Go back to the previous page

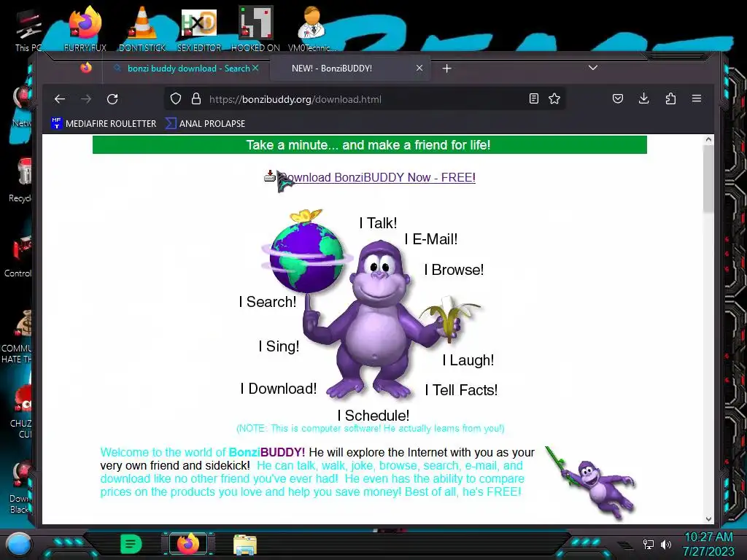[60, 99]
